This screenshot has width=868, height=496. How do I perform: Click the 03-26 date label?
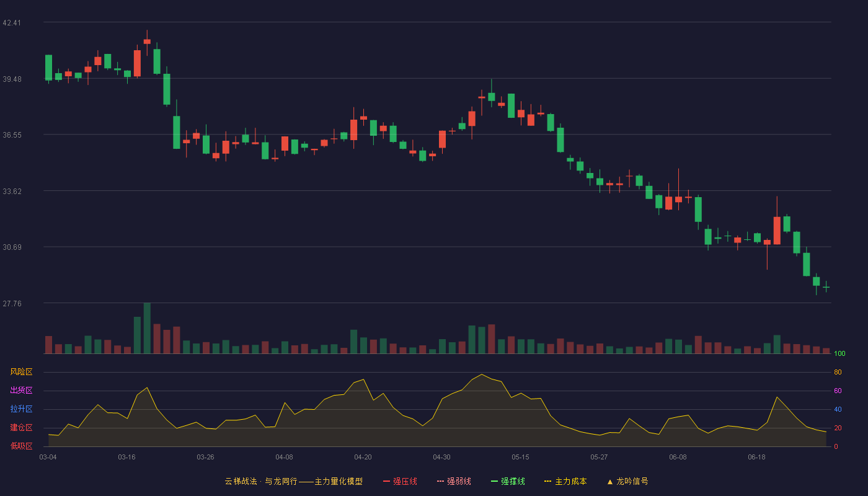tap(205, 457)
